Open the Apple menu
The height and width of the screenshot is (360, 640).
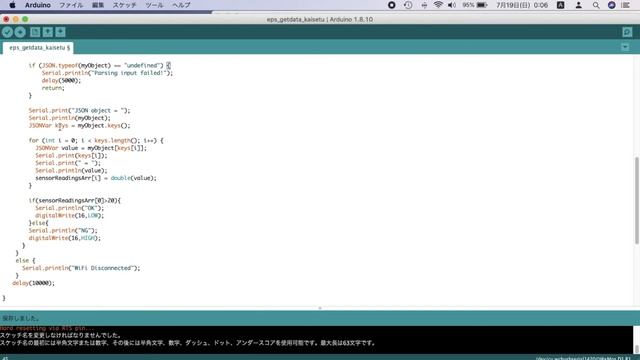12,5
